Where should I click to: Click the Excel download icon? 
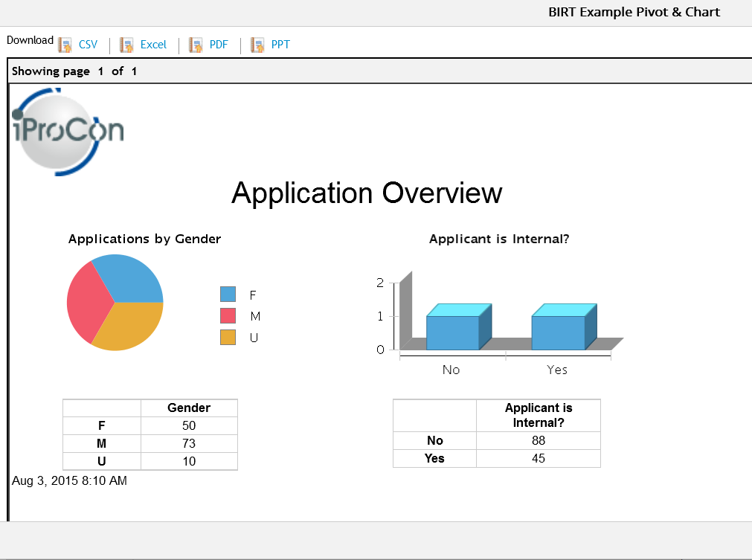126,45
